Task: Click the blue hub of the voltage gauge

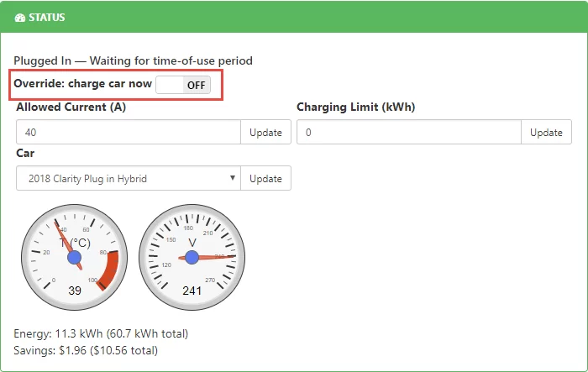Action: (x=192, y=257)
